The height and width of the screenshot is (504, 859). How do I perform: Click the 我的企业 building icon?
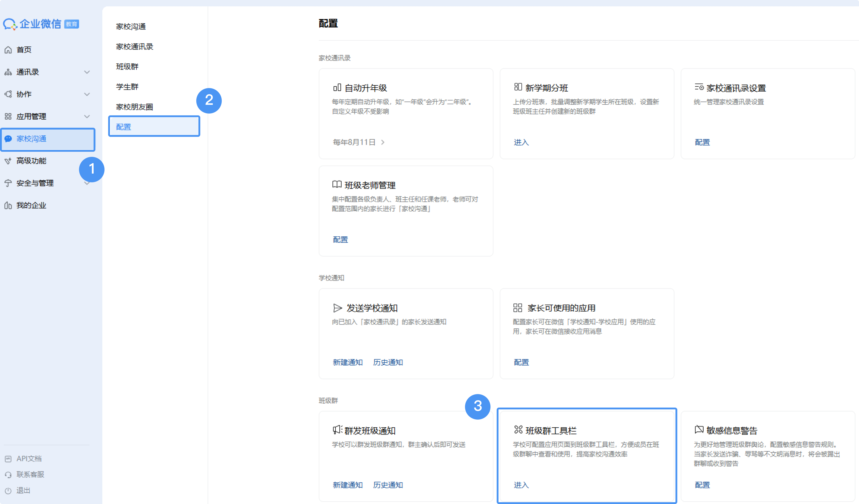click(x=8, y=205)
